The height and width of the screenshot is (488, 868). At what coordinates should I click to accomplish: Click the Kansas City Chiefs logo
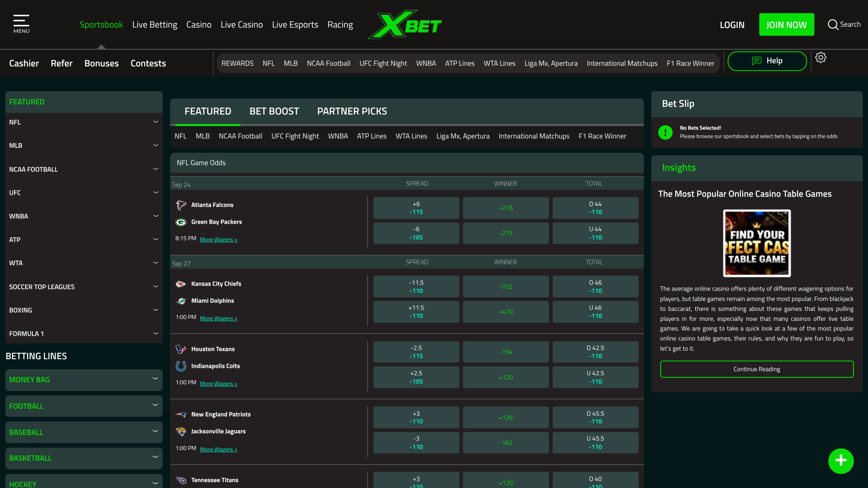[x=181, y=284]
